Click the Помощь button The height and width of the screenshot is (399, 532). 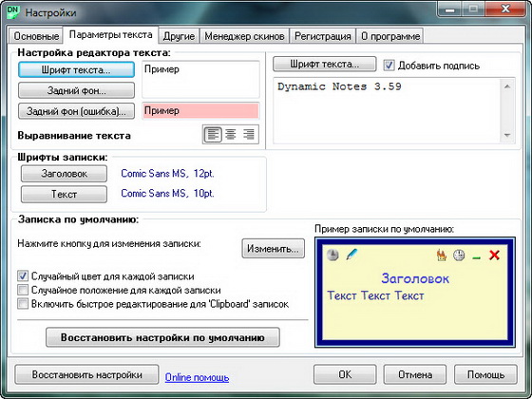[x=485, y=374]
